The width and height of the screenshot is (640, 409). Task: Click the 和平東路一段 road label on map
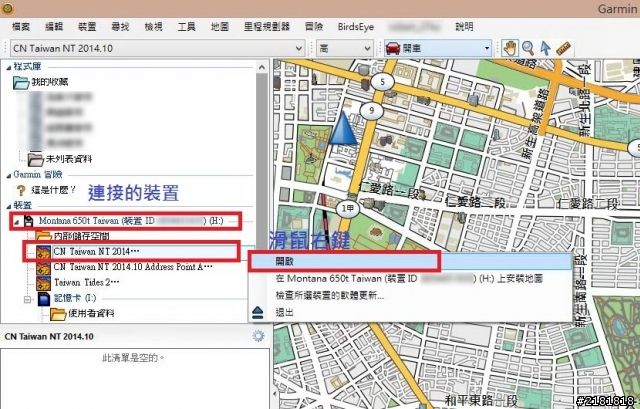click(x=481, y=400)
